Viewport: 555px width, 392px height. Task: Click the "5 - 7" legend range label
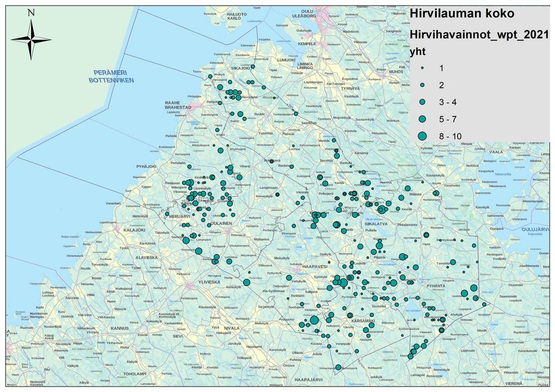pyautogui.click(x=448, y=119)
